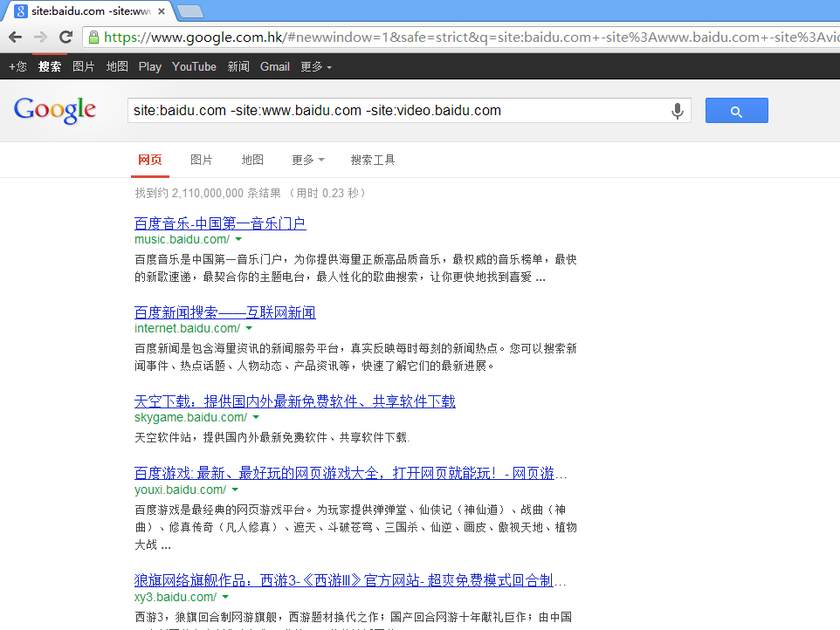Click into the Google search query field

coord(393,111)
